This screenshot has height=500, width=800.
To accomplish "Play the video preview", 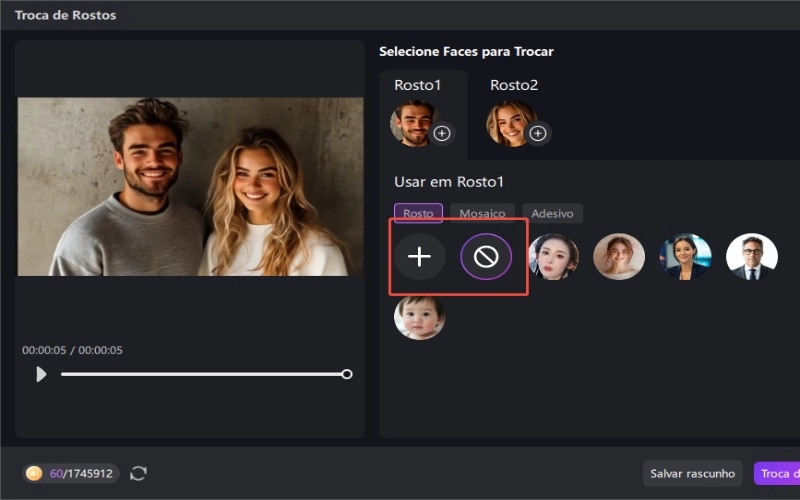I will click(x=41, y=374).
